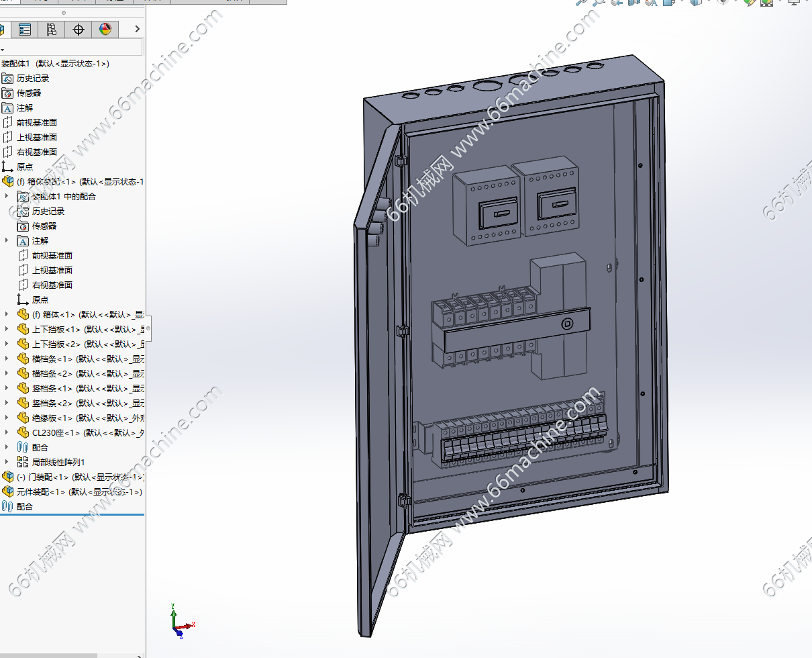This screenshot has width=812, height=658.
Task: Select the 竖档条<2> tree row
Action: click(81, 404)
